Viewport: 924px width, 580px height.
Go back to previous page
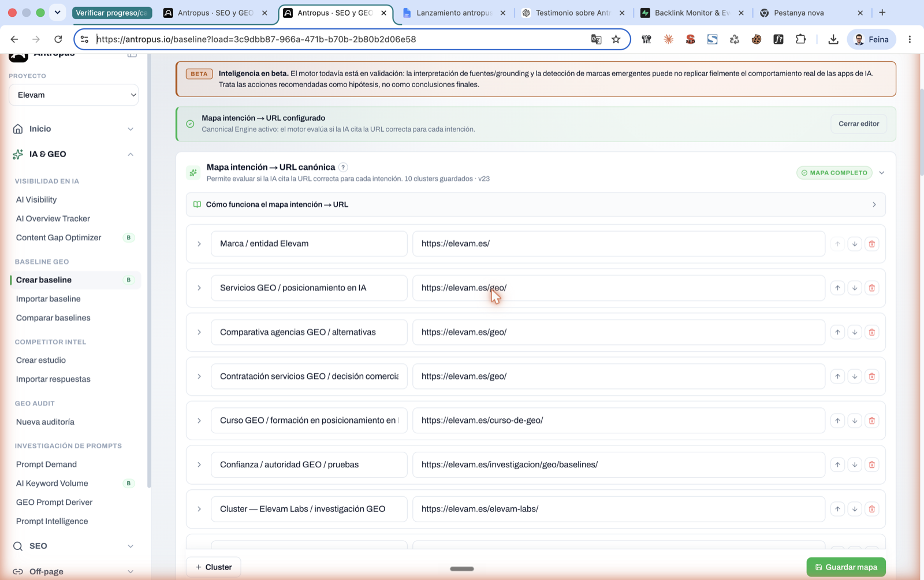pos(14,39)
